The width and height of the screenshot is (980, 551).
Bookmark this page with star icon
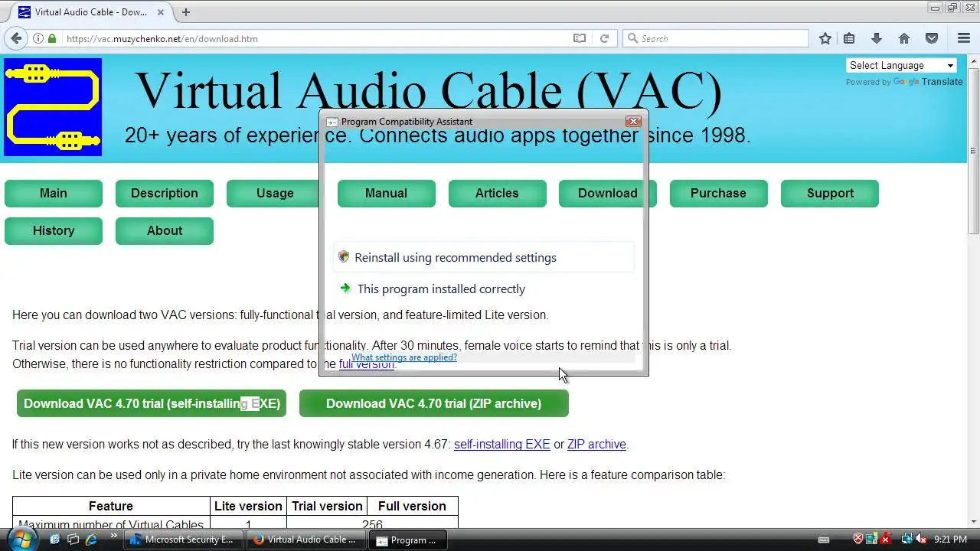point(825,38)
